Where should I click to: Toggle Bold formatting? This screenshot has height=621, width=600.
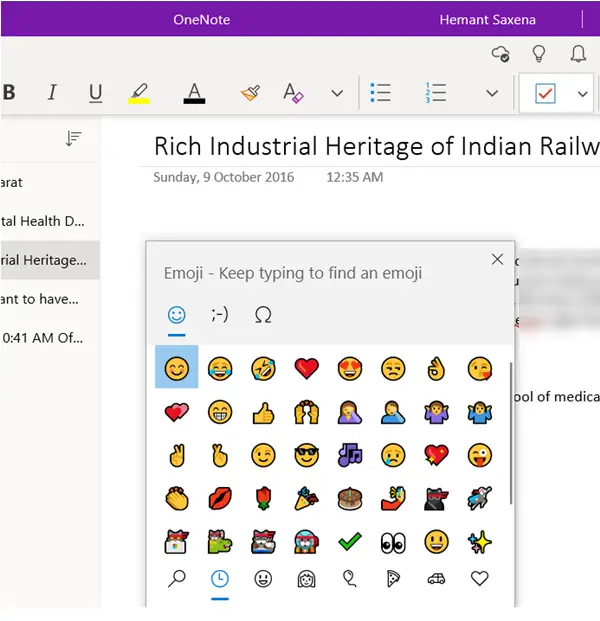coord(9,93)
